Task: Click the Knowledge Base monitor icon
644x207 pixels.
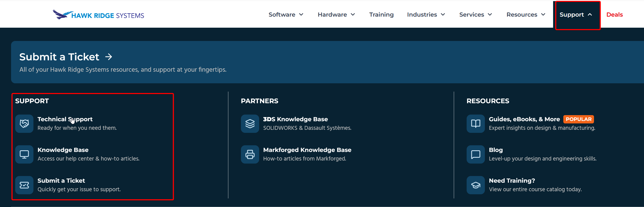Action: click(24, 154)
